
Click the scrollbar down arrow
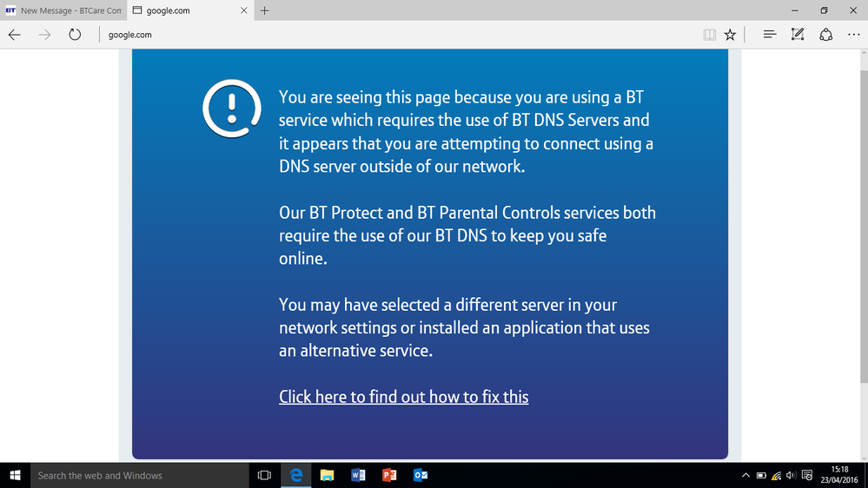click(x=864, y=458)
